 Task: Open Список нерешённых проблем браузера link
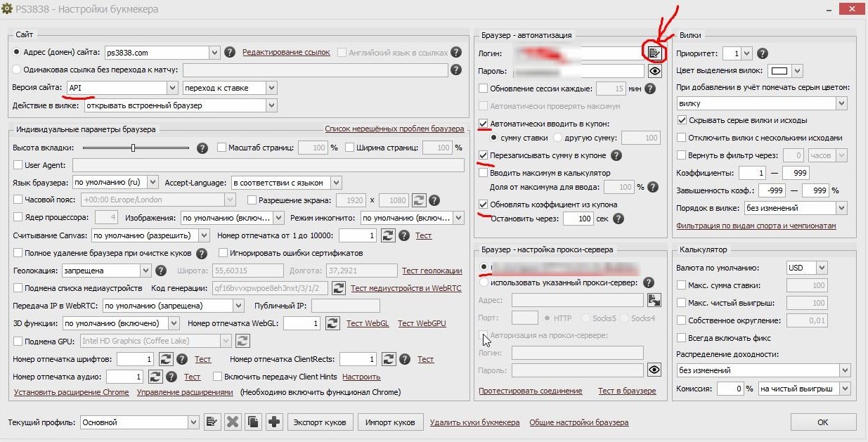click(x=394, y=129)
